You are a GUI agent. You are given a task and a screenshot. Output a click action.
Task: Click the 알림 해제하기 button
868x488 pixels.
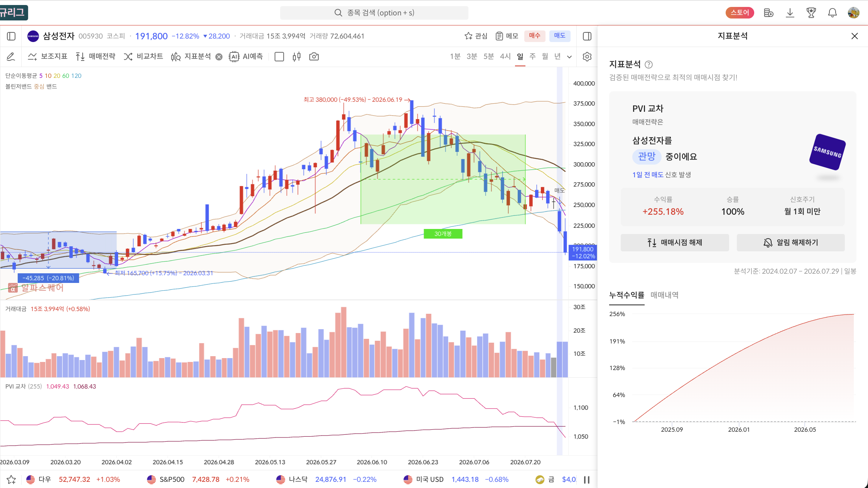pyautogui.click(x=790, y=242)
